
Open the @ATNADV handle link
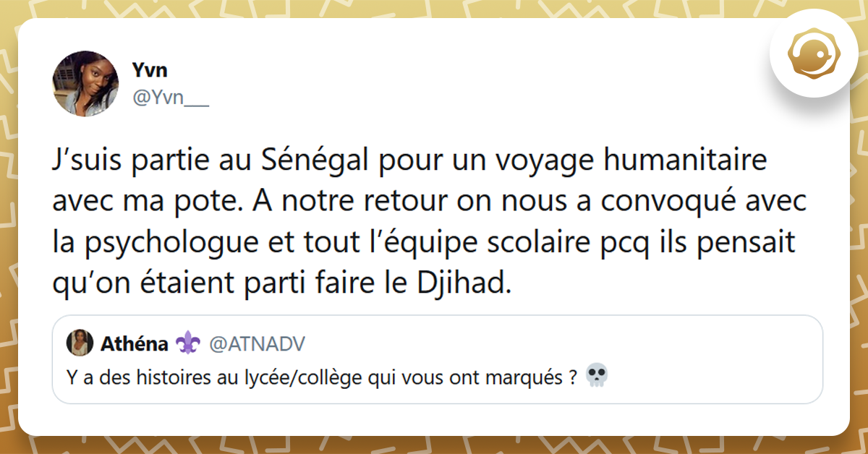click(257, 344)
